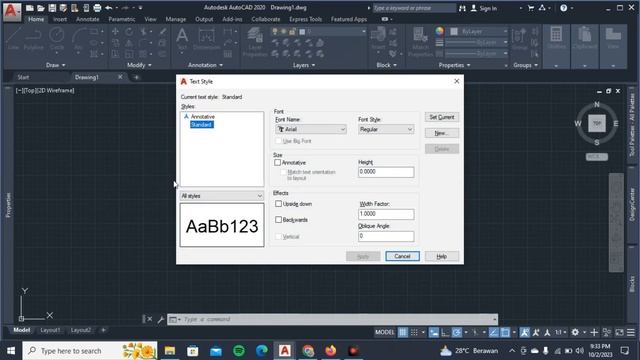
Task: Toggle polar tracking in status bar
Action: coord(457,332)
